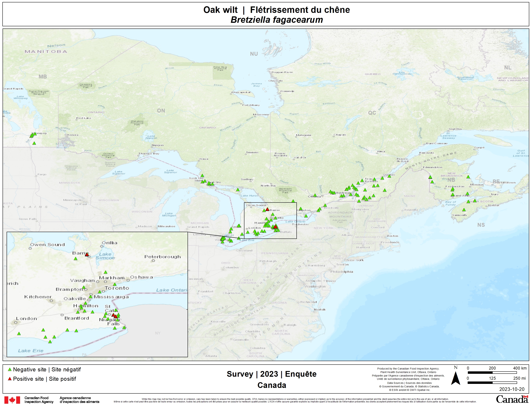This screenshot has width=532, height=405.
Task: Click the Vaughan label in the inset map
Action: pos(82,280)
